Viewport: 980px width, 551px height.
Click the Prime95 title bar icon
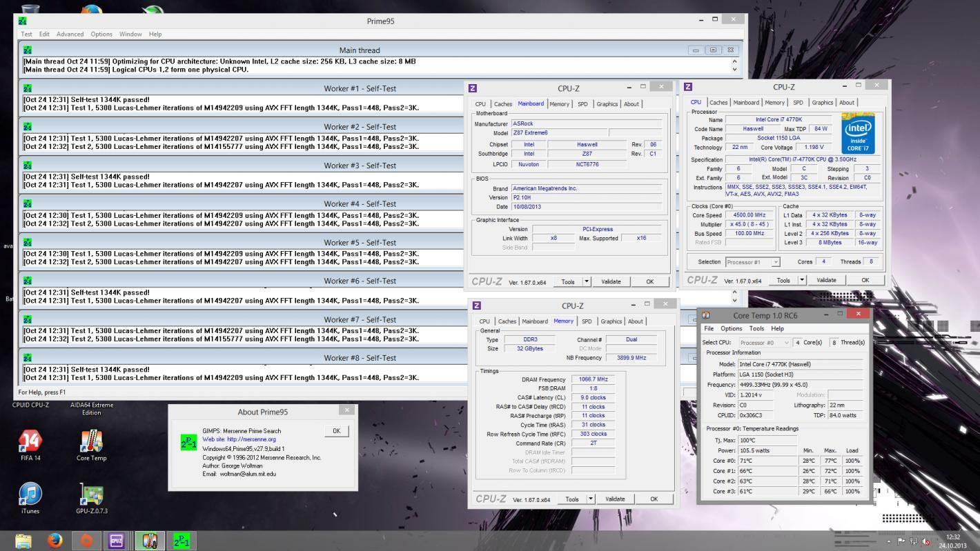point(22,21)
